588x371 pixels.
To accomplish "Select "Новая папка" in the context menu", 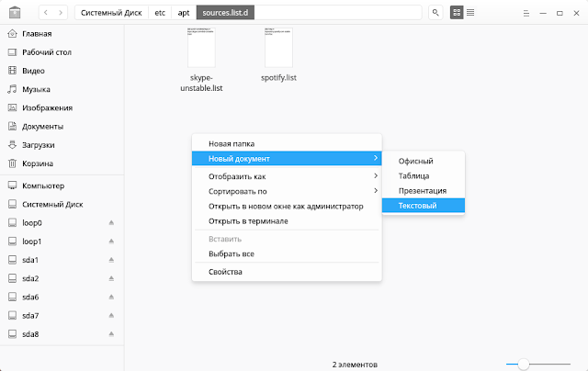I will click(232, 143).
